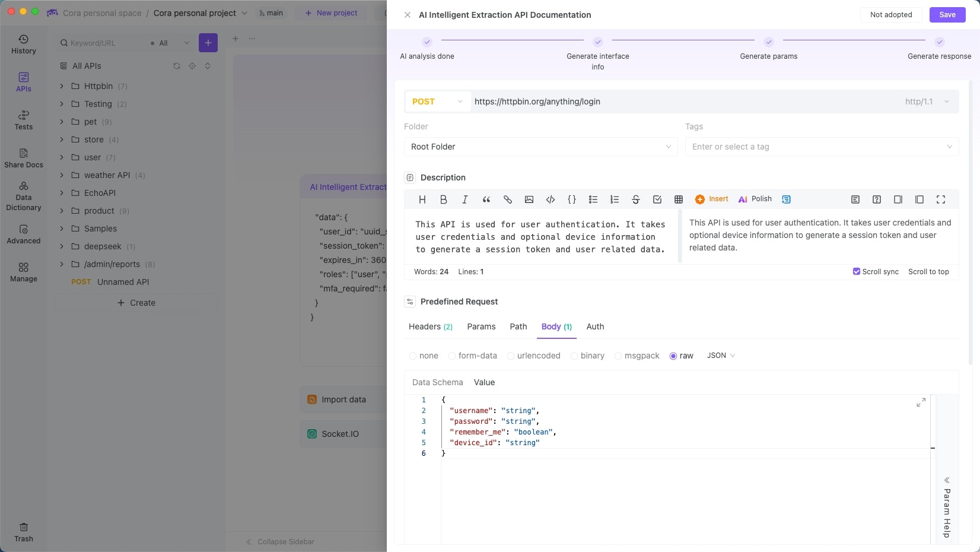Open the Tags selection dropdown

pos(822,147)
